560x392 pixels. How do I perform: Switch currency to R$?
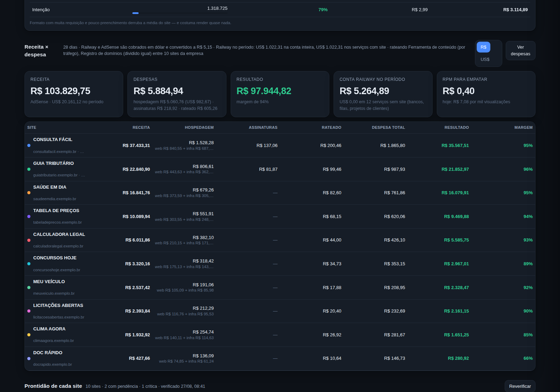[483, 47]
